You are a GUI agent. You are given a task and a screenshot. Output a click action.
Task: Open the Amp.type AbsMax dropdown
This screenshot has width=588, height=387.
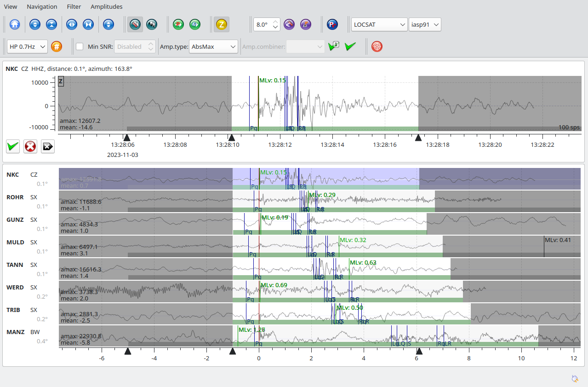pos(213,46)
